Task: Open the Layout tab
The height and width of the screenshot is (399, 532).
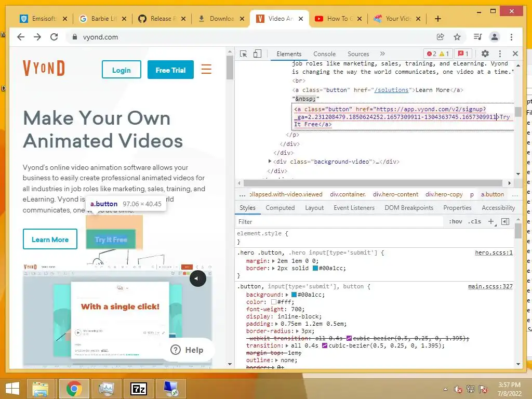Action: coord(314,208)
